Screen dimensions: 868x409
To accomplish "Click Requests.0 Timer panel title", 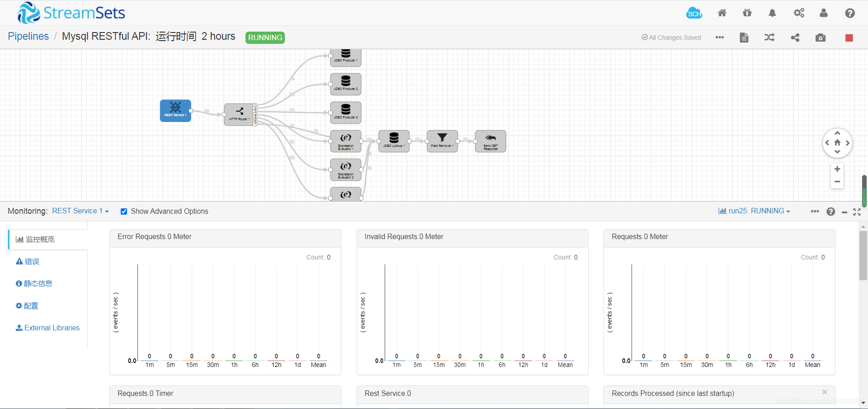I will tap(145, 393).
